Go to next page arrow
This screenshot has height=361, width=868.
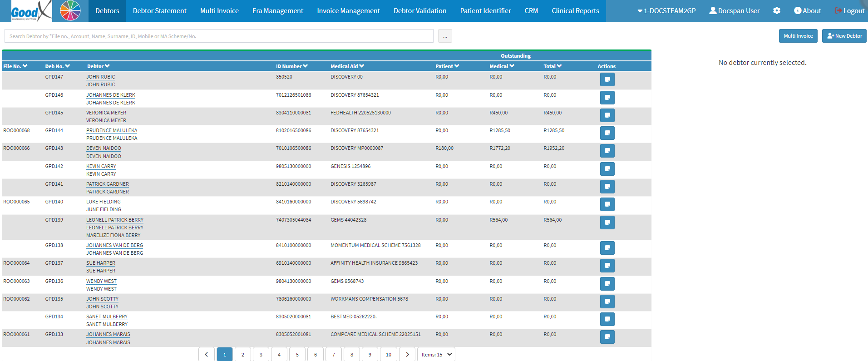[x=407, y=355]
